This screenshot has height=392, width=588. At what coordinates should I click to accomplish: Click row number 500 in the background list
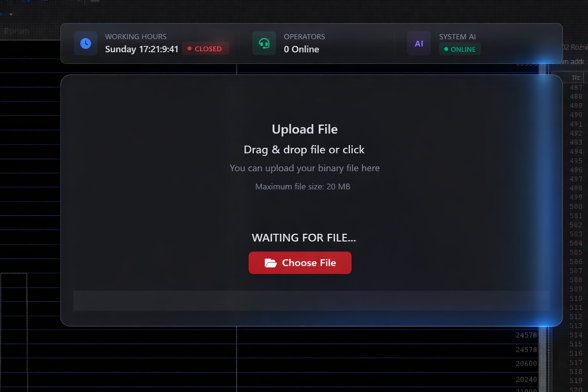click(576, 207)
